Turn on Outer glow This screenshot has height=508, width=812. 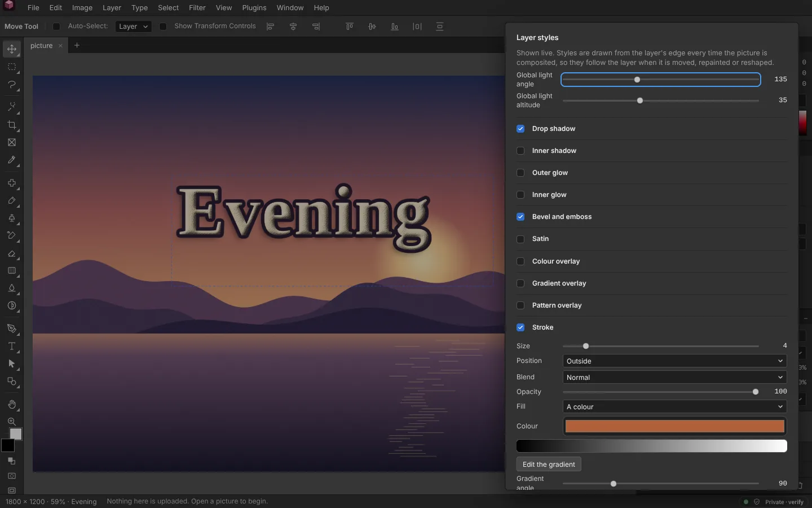pyautogui.click(x=520, y=173)
